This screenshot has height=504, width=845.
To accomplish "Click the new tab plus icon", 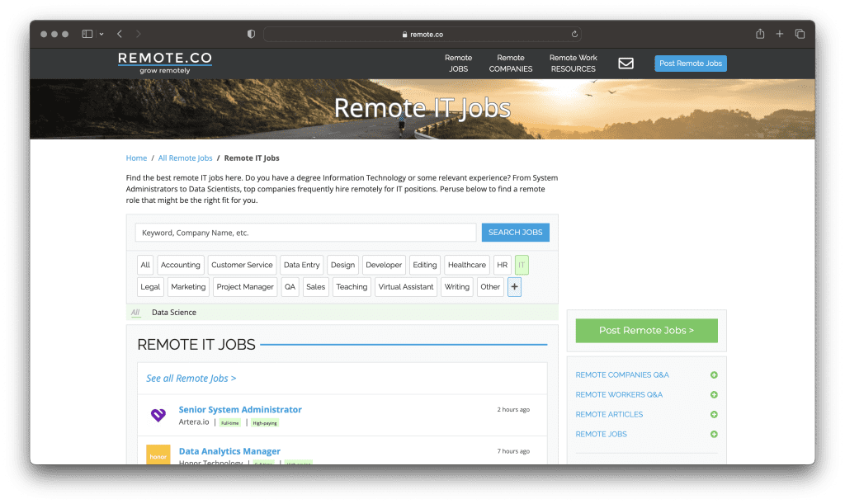I will [x=779, y=34].
